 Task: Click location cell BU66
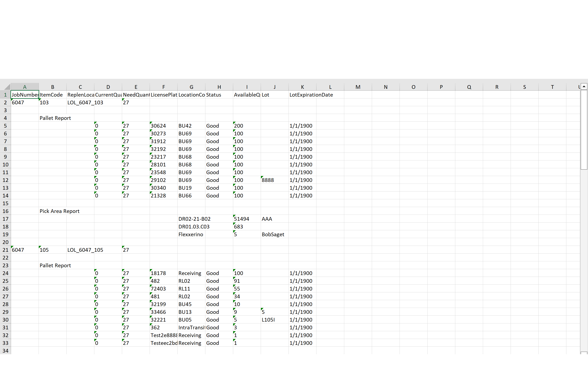click(191, 196)
